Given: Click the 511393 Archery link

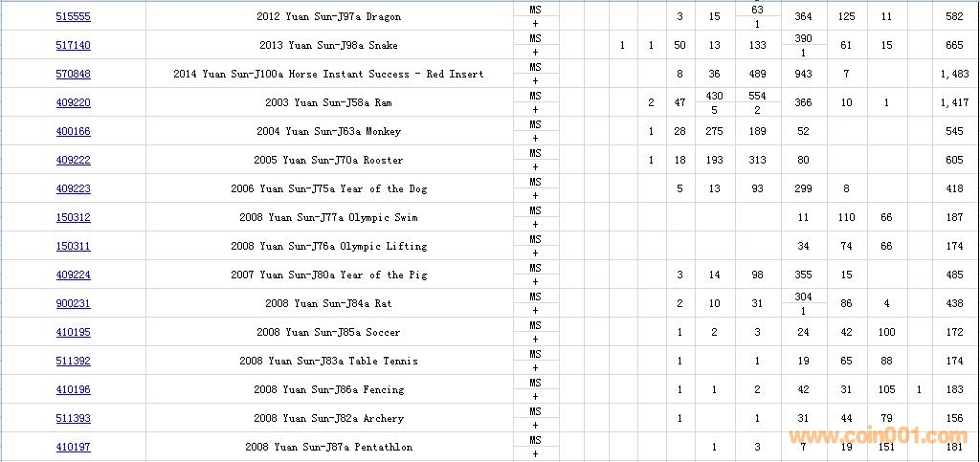Looking at the screenshot, I should [73, 419].
